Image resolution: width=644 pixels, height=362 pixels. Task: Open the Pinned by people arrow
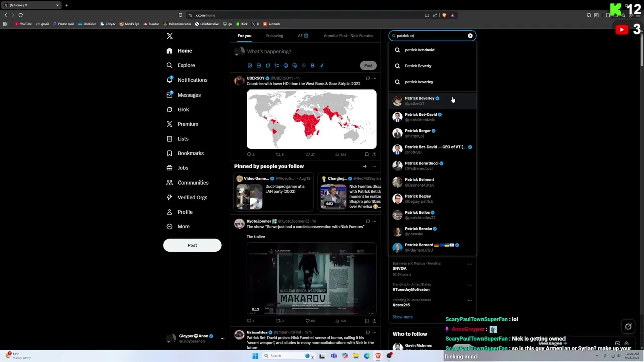pyautogui.click(x=365, y=166)
